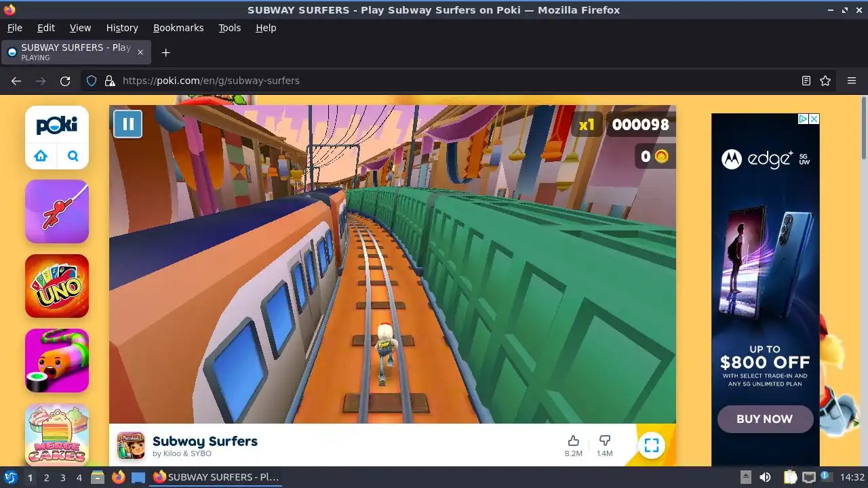Image resolution: width=868 pixels, height=488 pixels.
Task: Open the Edit menu
Action: [x=46, y=28]
